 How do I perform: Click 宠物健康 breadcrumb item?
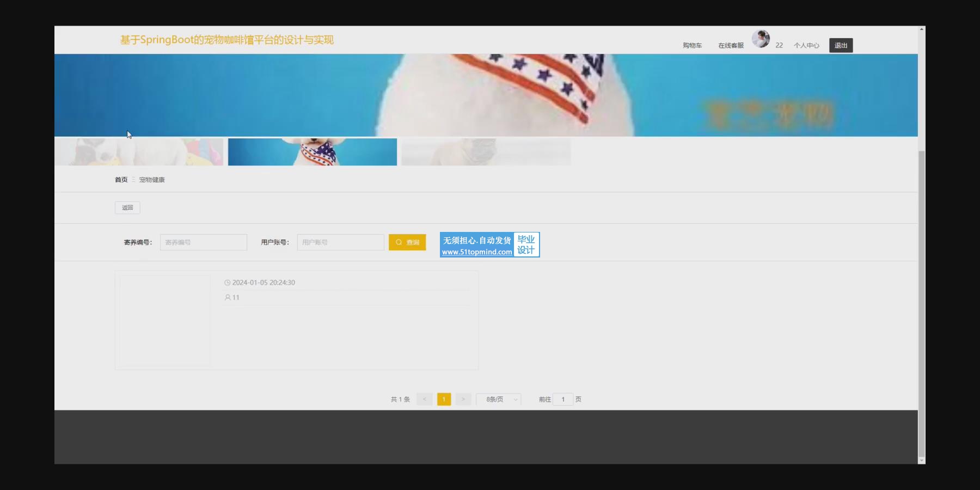point(152,180)
